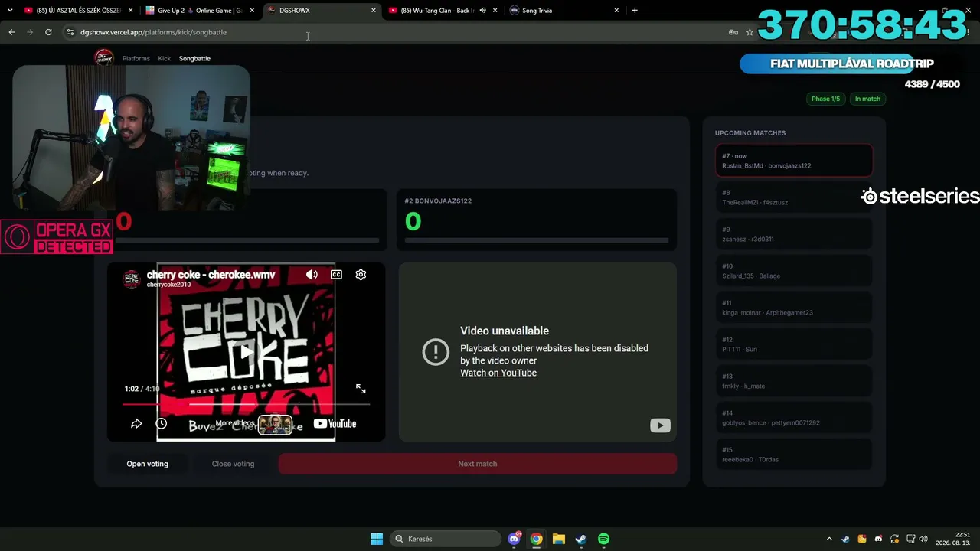Advance with the Next match button
Viewport: 980px width, 551px height.
tap(478, 464)
